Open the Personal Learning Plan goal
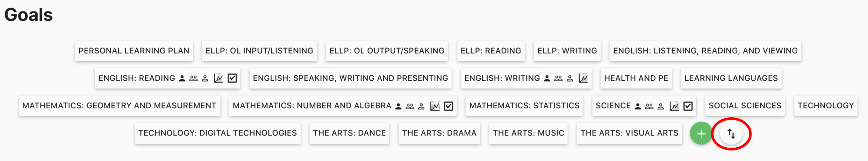 134,51
